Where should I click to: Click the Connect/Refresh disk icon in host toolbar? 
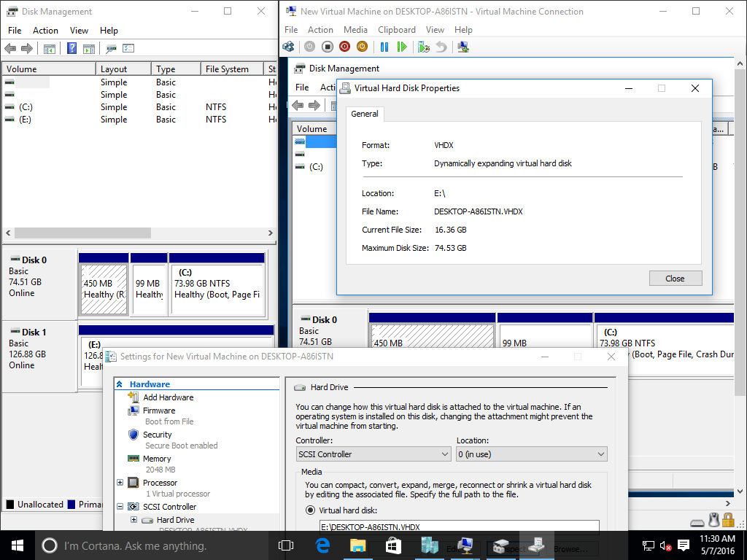coord(111,48)
